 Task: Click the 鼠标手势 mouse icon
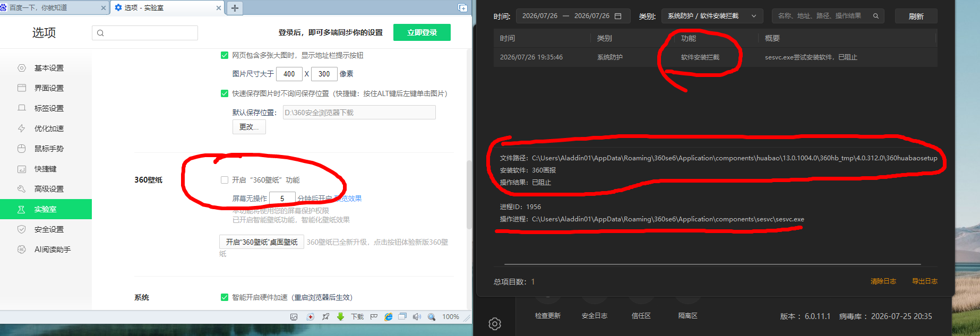[x=22, y=149]
